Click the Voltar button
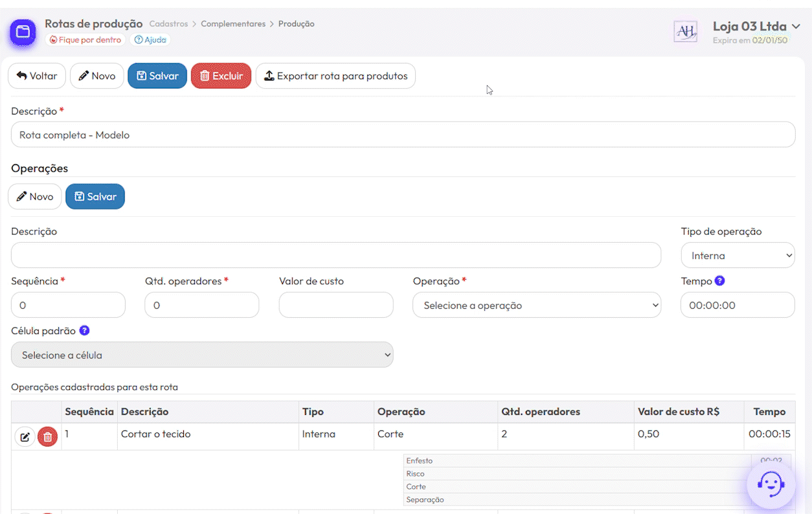 click(x=37, y=76)
